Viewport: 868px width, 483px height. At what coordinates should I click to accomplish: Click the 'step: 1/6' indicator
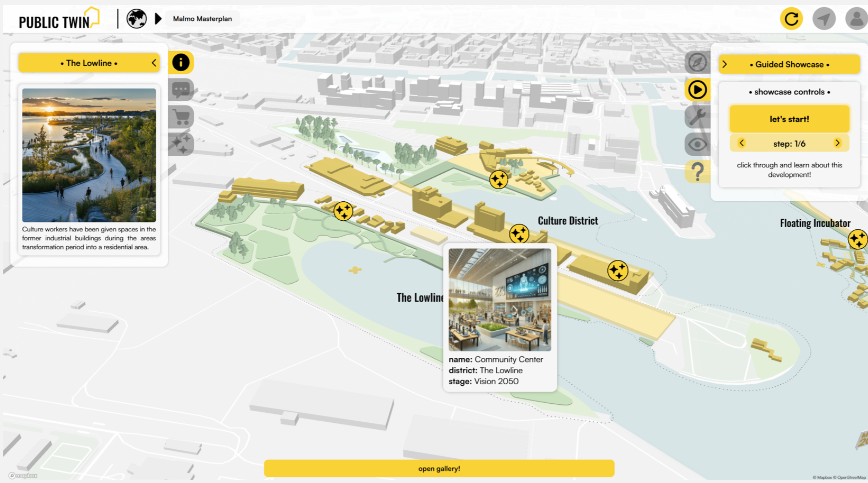(789, 144)
